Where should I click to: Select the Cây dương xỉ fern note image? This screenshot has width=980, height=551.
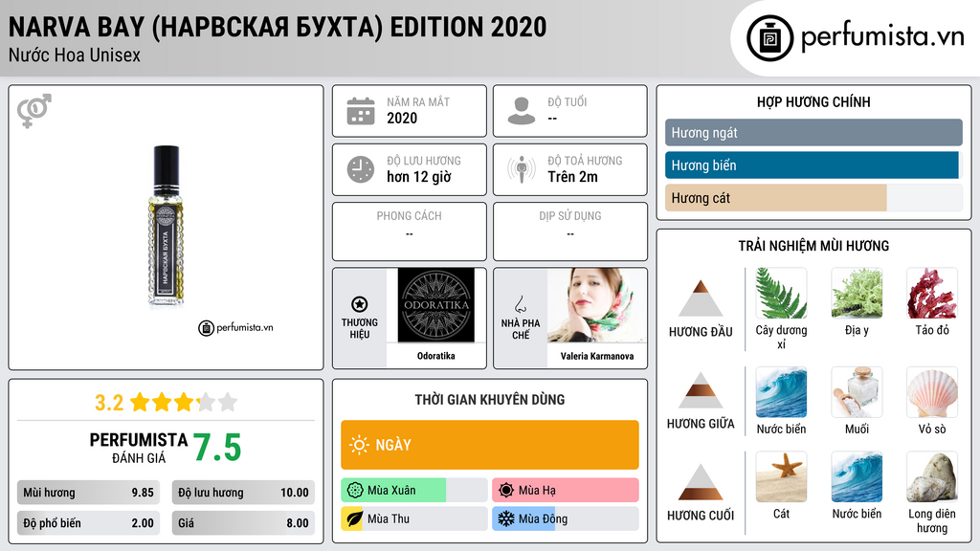[781, 293]
